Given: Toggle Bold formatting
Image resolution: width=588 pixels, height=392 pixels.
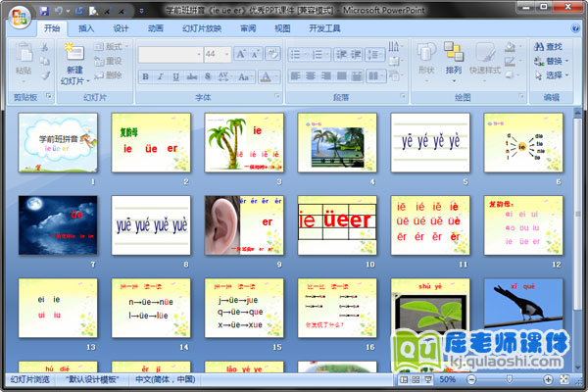Looking at the screenshot, I should (145, 76).
